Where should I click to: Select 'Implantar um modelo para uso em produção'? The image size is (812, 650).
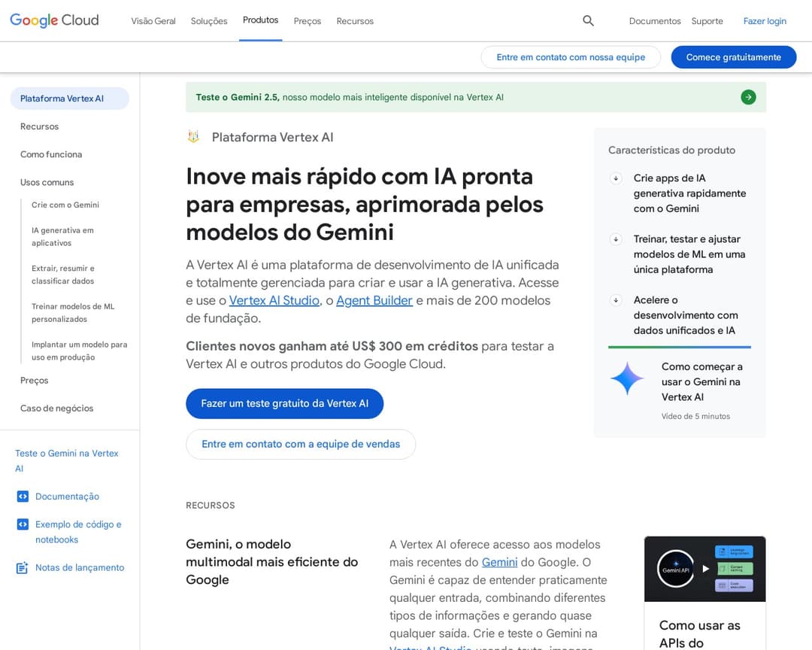point(79,351)
